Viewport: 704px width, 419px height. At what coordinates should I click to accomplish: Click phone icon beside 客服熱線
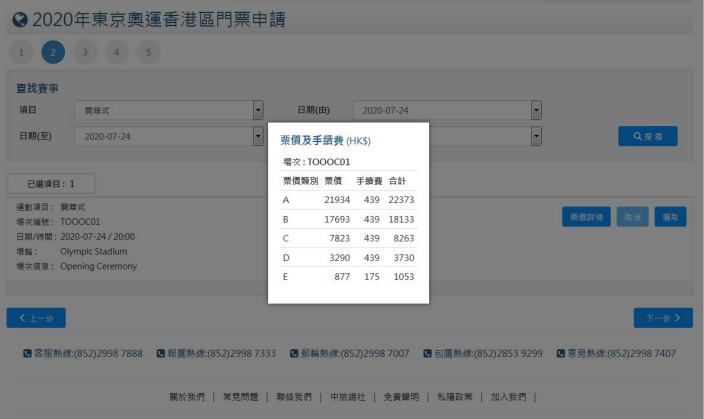click(x=27, y=353)
